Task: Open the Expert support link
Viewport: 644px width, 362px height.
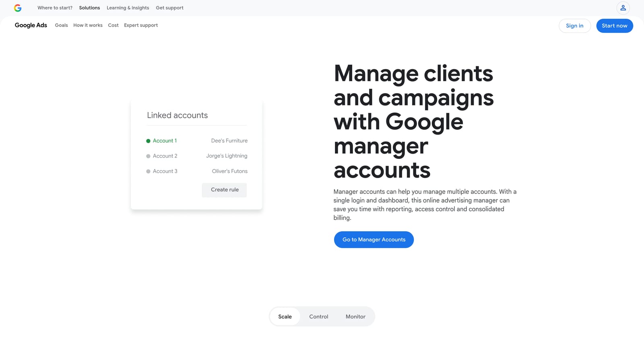Action: (x=141, y=25)
